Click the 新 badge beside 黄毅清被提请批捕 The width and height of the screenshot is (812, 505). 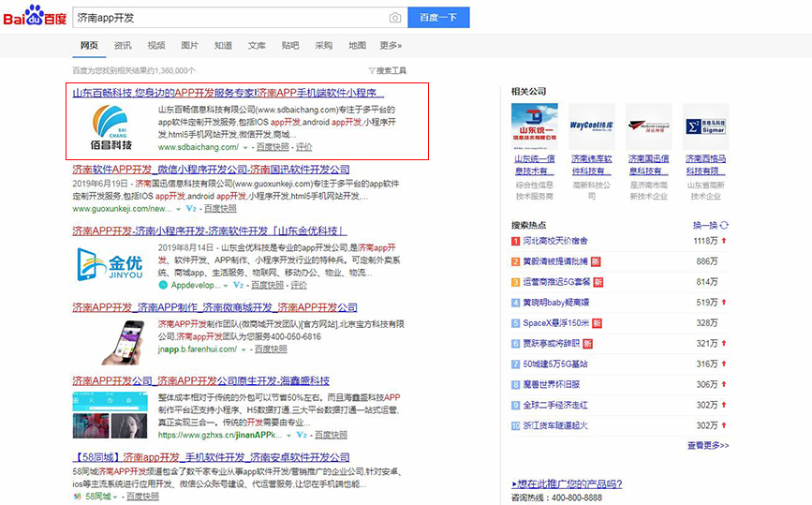click(x=596, y=261)
